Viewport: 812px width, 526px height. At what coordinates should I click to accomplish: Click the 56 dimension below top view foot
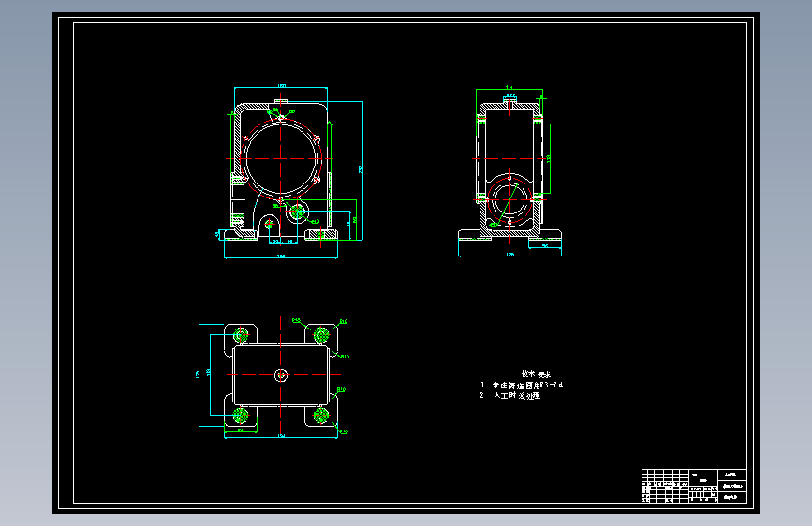241,431
